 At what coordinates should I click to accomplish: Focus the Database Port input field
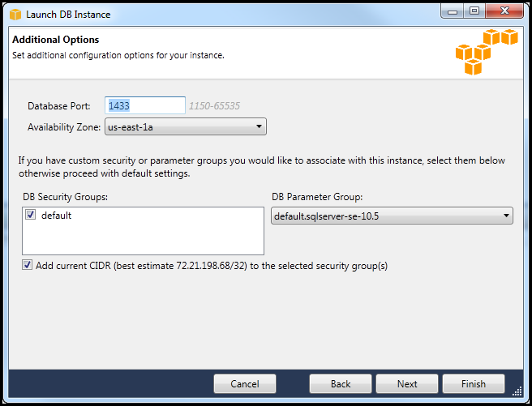tap(145, 105)
